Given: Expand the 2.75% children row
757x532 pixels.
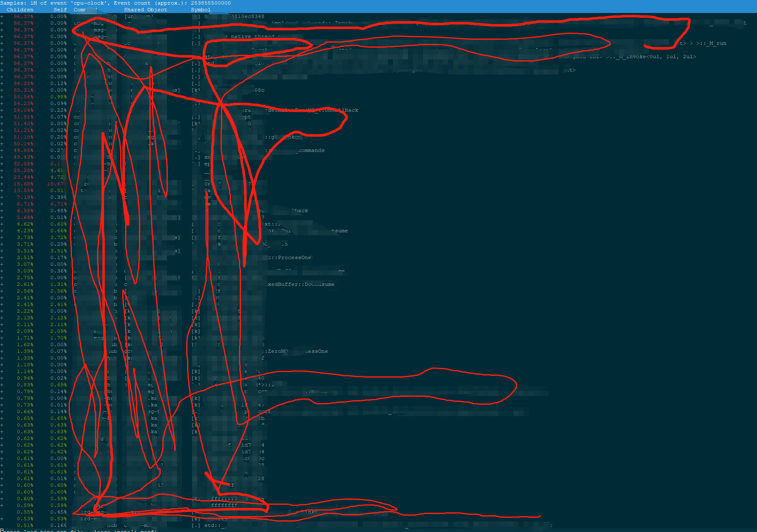Looking at the screenshot, I should pyautogui.click(x=2, y=278).
